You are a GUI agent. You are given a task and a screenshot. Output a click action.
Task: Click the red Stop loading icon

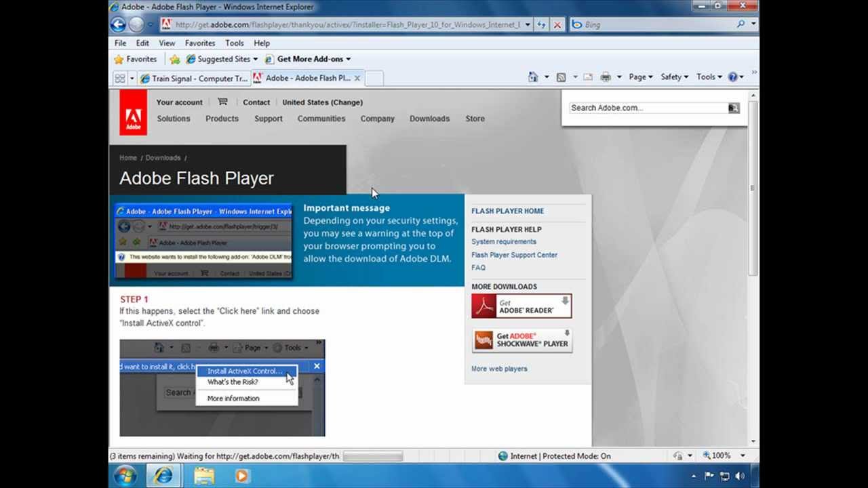click(x=557, y=24)
